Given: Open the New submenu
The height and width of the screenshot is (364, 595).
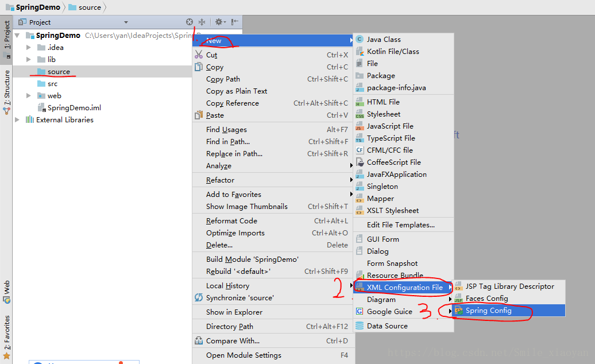Looking at the screenshot, I should click(272, 41).
